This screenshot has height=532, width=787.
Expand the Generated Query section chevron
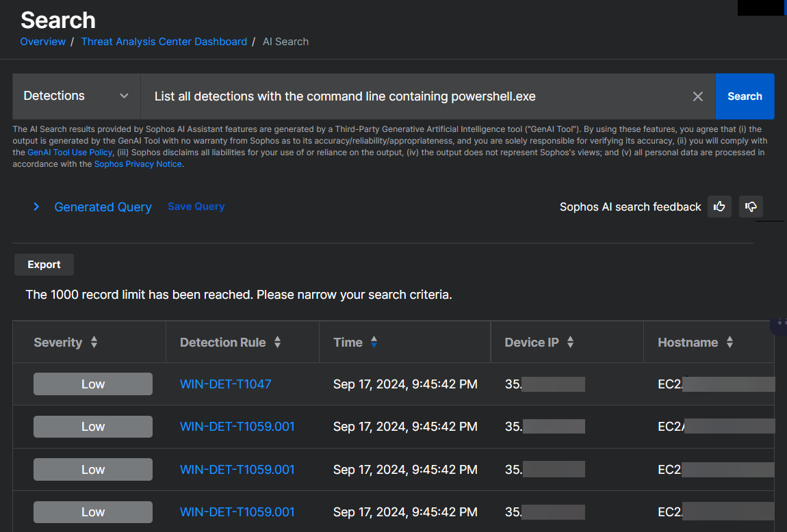pyautogui.click(x=37, y=207)
